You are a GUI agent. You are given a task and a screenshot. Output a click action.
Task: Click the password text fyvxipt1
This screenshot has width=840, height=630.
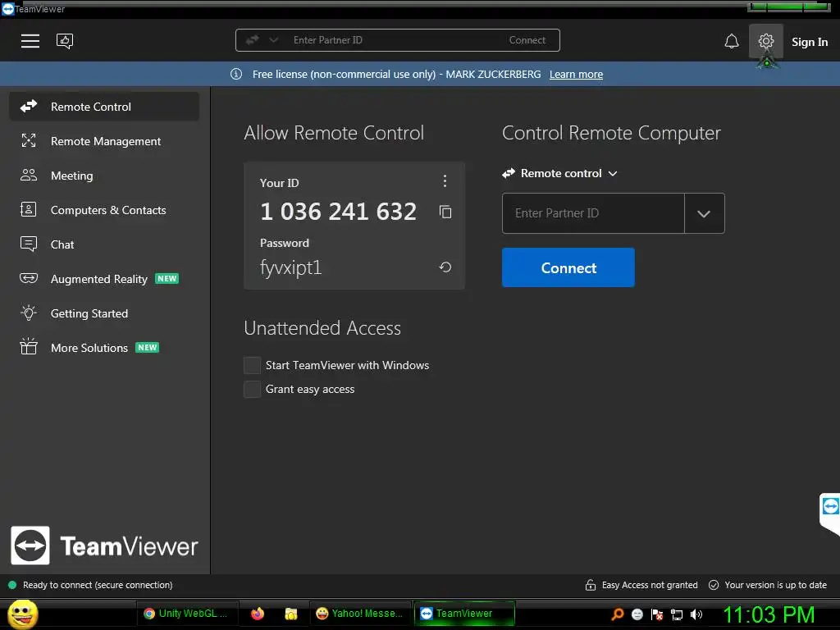291,267
